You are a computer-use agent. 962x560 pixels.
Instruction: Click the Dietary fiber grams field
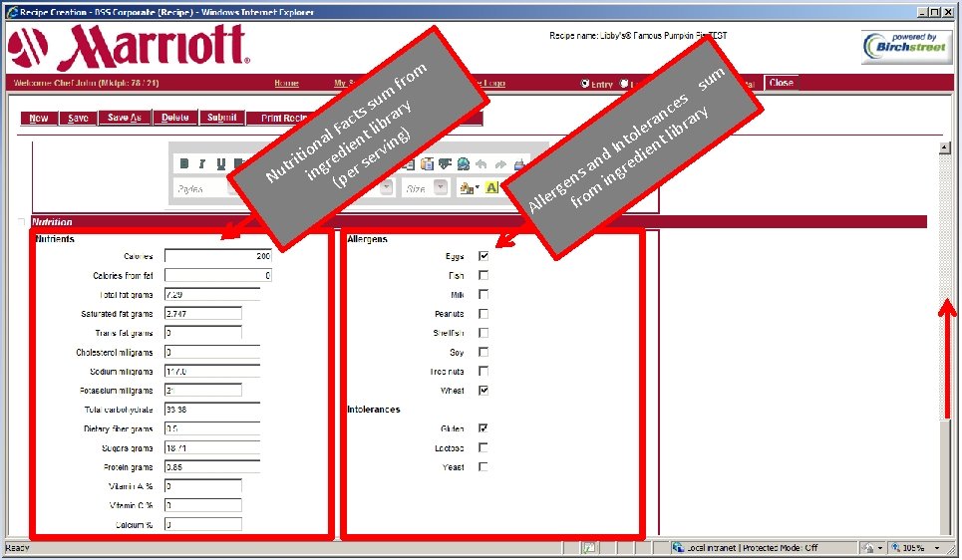(212, 428)
